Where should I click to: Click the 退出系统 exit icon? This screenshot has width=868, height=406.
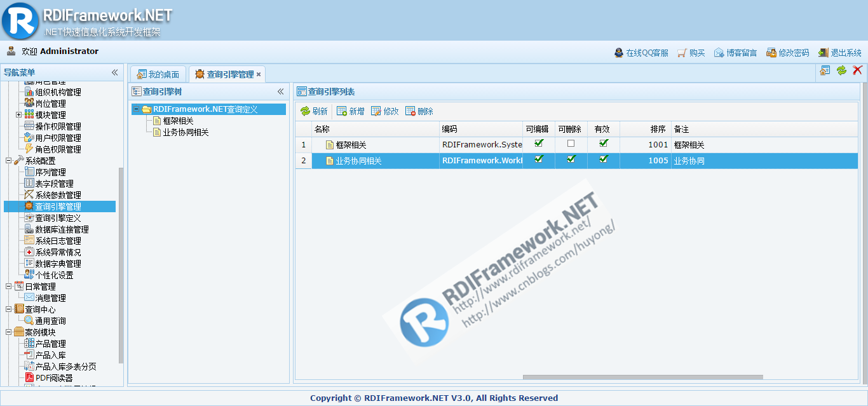(824, 53)
